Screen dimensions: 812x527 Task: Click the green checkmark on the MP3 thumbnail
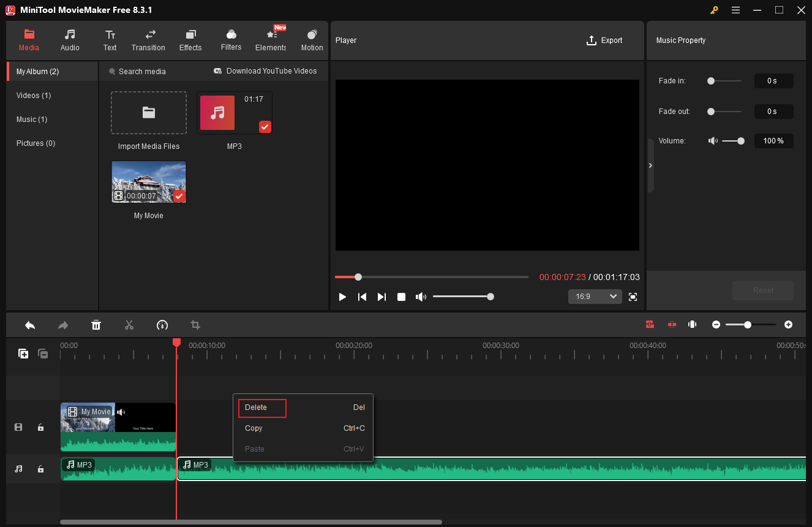click(x=265, y=127)
